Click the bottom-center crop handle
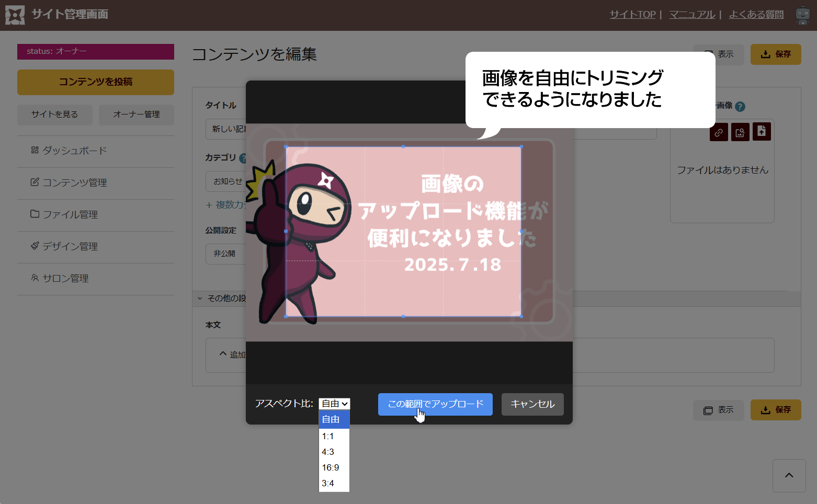This screenshot has height=504, width=817. point(403,316)
